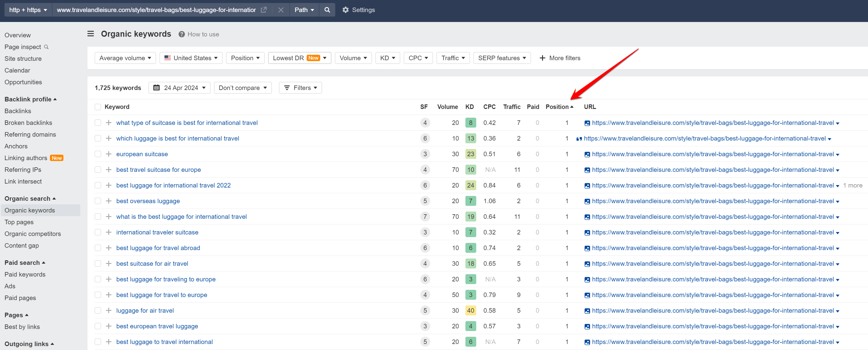
Task: Check the box for 'best travel suitcase for europe'
Action: (x=98, y=170)
